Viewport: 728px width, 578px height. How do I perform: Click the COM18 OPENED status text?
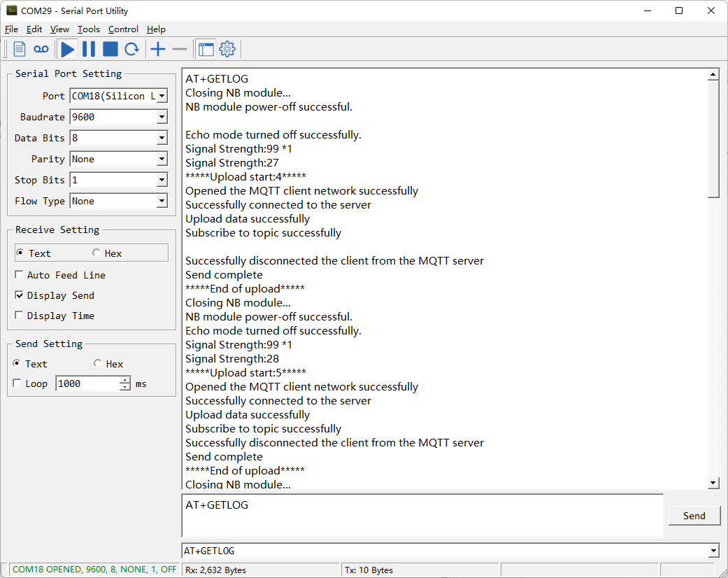point(94,570)
